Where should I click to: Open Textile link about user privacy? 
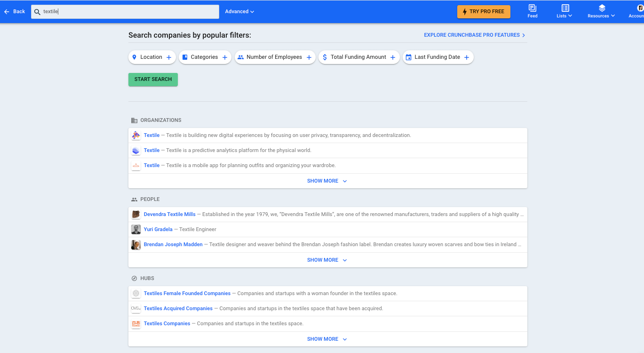(151, 135)
